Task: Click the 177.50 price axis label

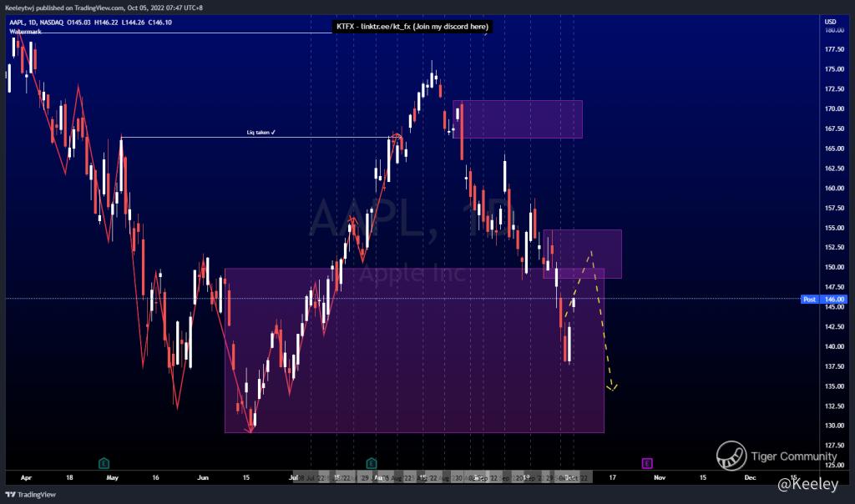Action: click(834, 49)
